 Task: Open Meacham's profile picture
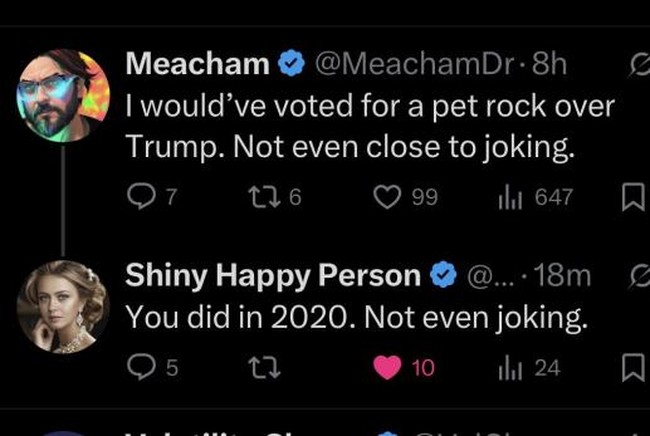click(63, 95)
